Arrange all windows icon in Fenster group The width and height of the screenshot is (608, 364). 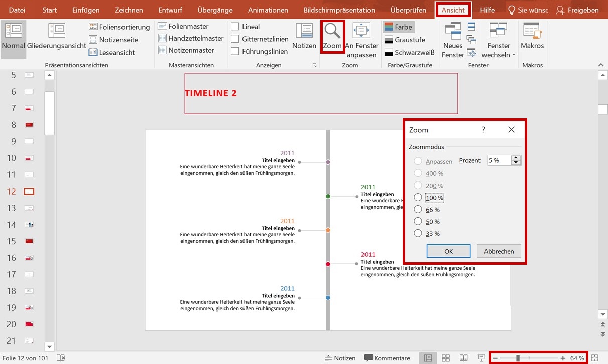(x=471, y=27)
